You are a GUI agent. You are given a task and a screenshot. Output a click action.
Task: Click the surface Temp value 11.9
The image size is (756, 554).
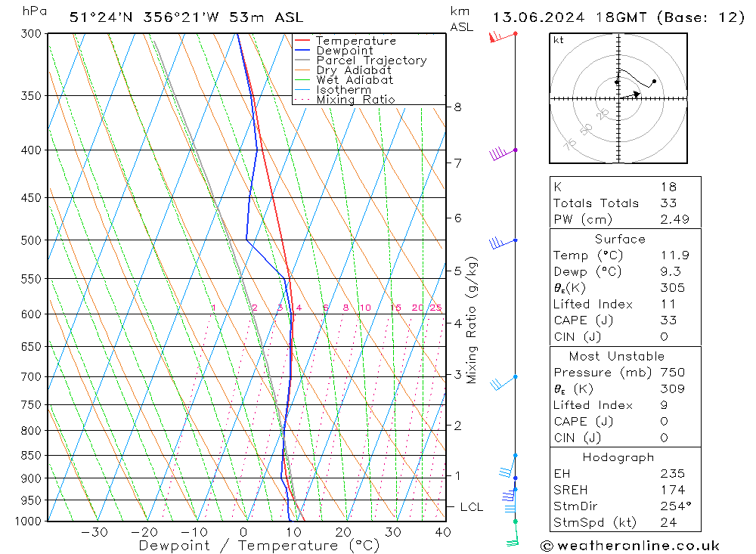tap(675, 255)
